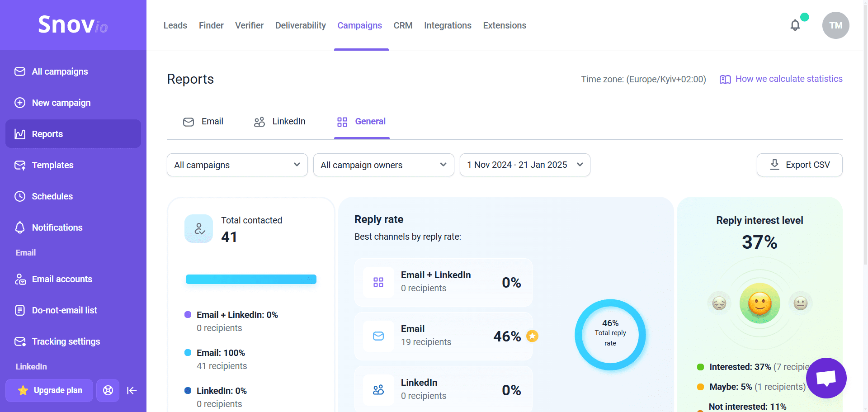Click the Reports sidebar icon

[20, 134]
